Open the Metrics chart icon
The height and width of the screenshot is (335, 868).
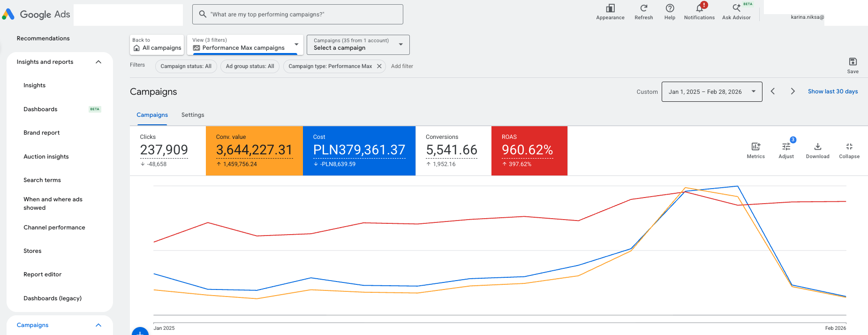click(x=755, y=147)
